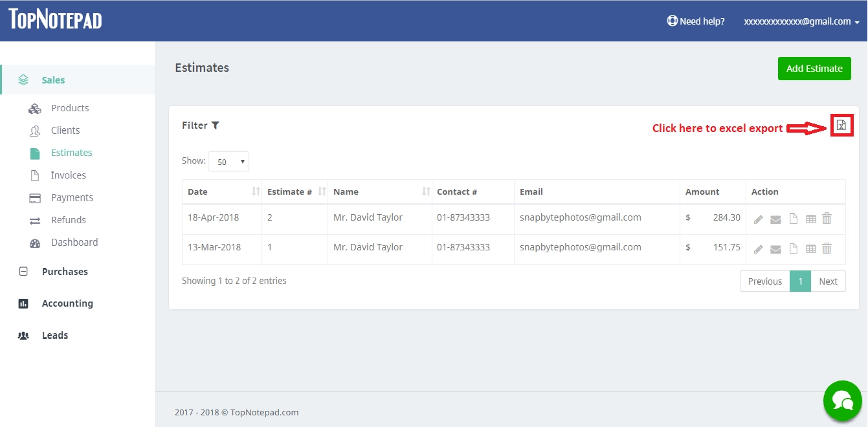The image size is (868, 427).
Task: Delete estimate 2 with trash icon
Action: pos(827,219)
